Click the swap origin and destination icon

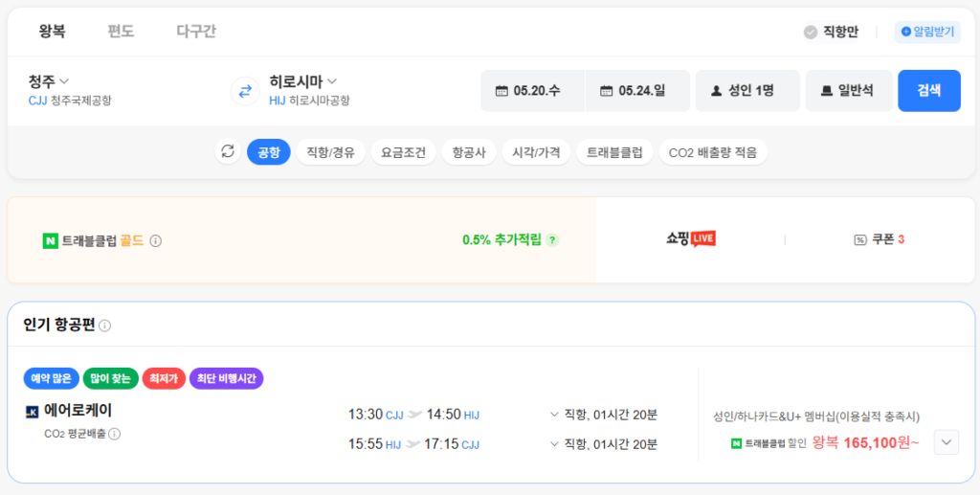pos(245,91)
